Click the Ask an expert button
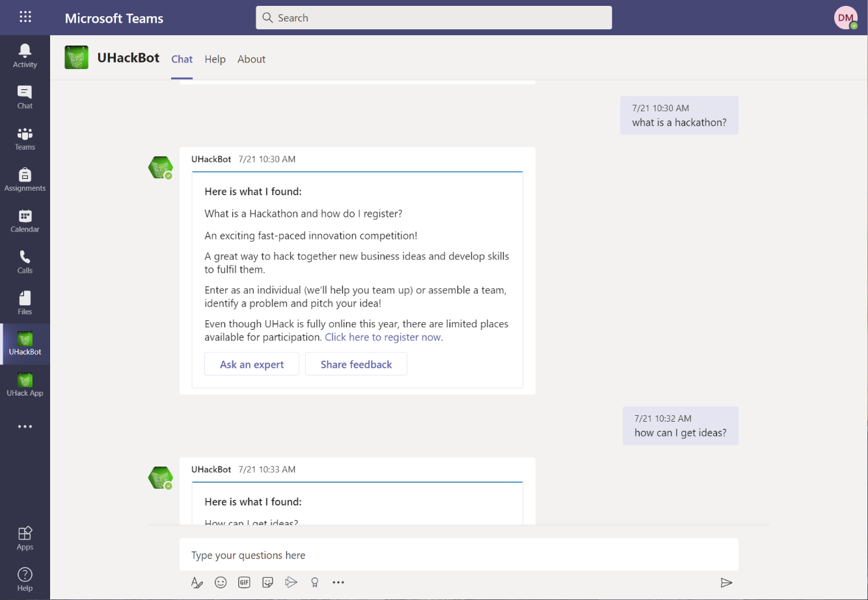The height and width of the screenshot is (600, 868). point(252,364)
